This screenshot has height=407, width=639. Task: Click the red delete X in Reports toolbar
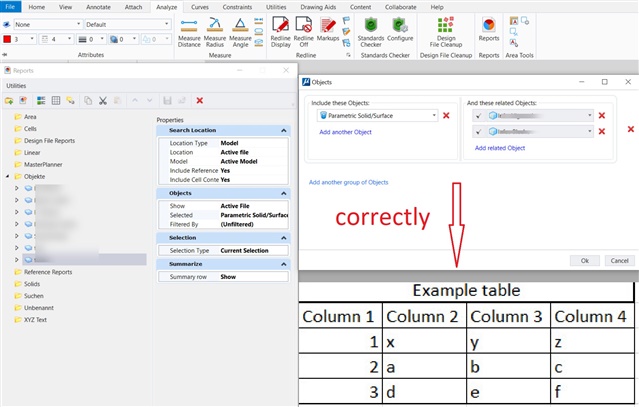(x=200, y=101)
